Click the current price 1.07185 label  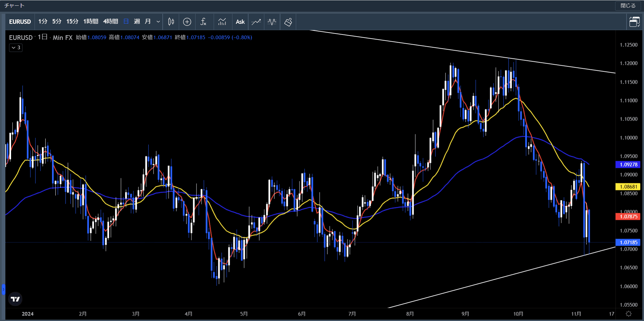tap(628, 242)
